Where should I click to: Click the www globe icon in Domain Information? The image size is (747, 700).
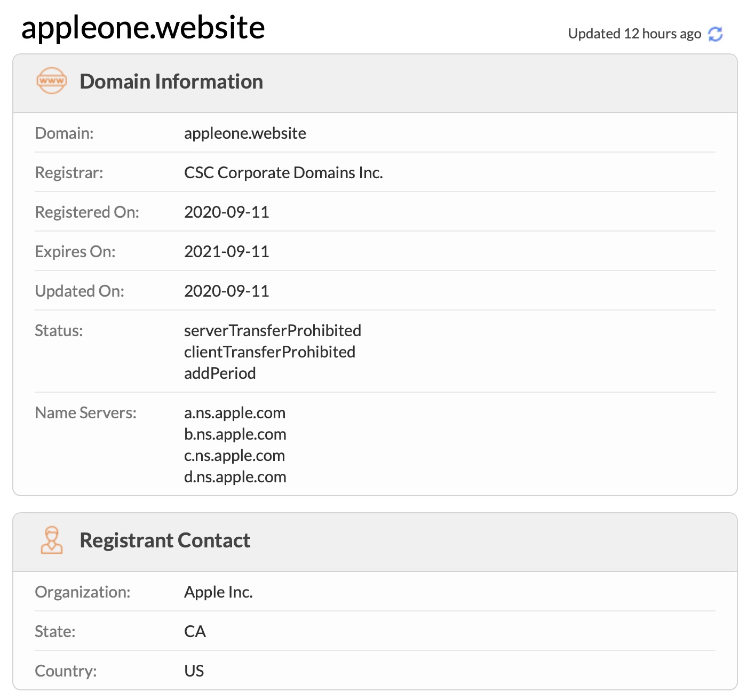coord(52,81)
